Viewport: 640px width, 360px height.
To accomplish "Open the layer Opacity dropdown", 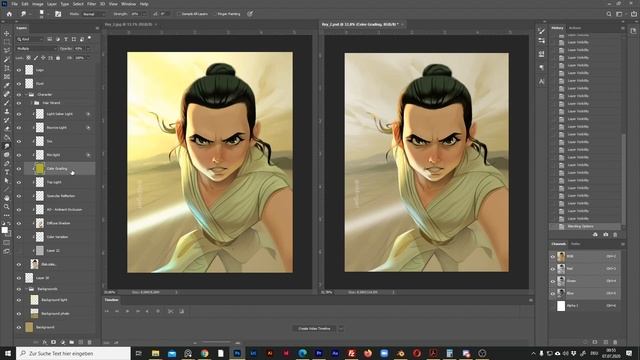I will (88, 49).
